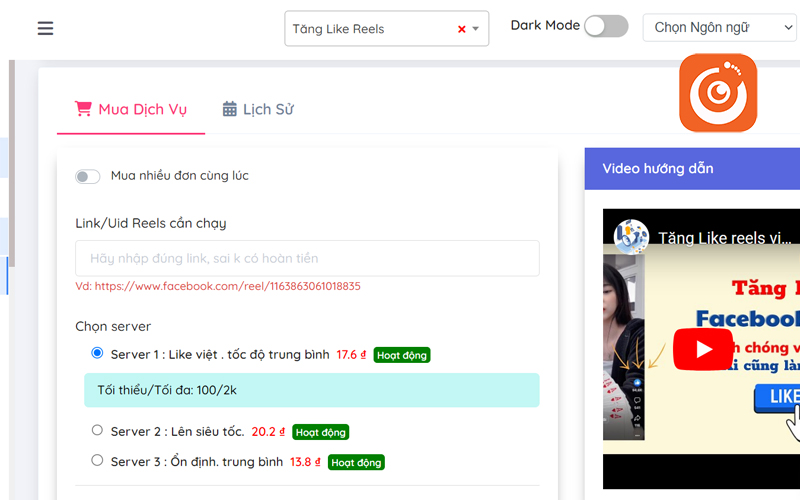The width and height of the screenshot is (800, 500).
Task: Click Server 2 : Lên siêu tốc label
Action: coord(178,432)
